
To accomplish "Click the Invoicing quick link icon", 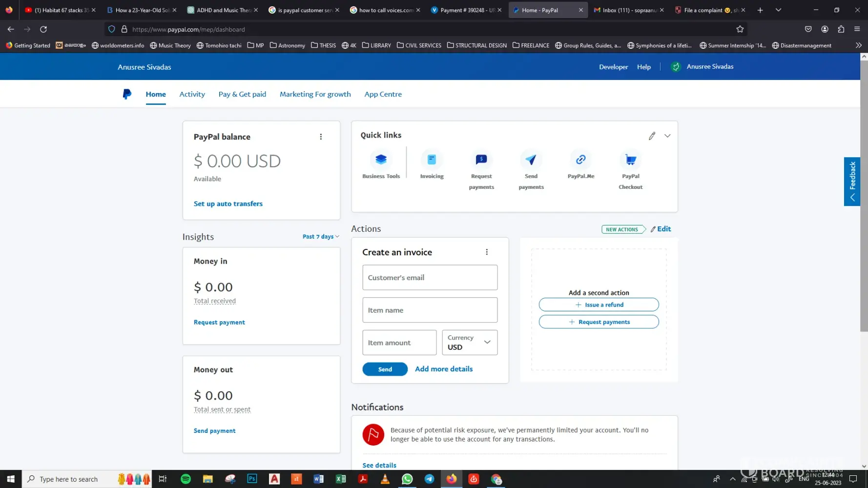I will (x=432, y=160).
